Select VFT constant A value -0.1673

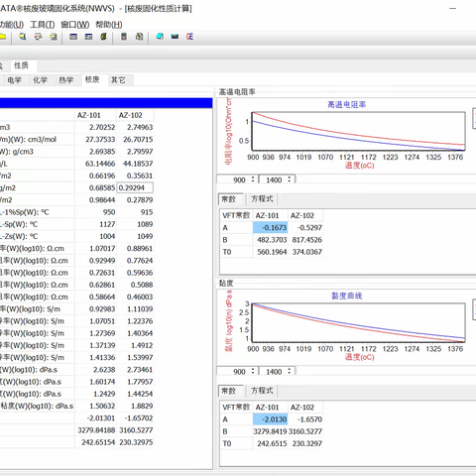click(x=271, y=228)
